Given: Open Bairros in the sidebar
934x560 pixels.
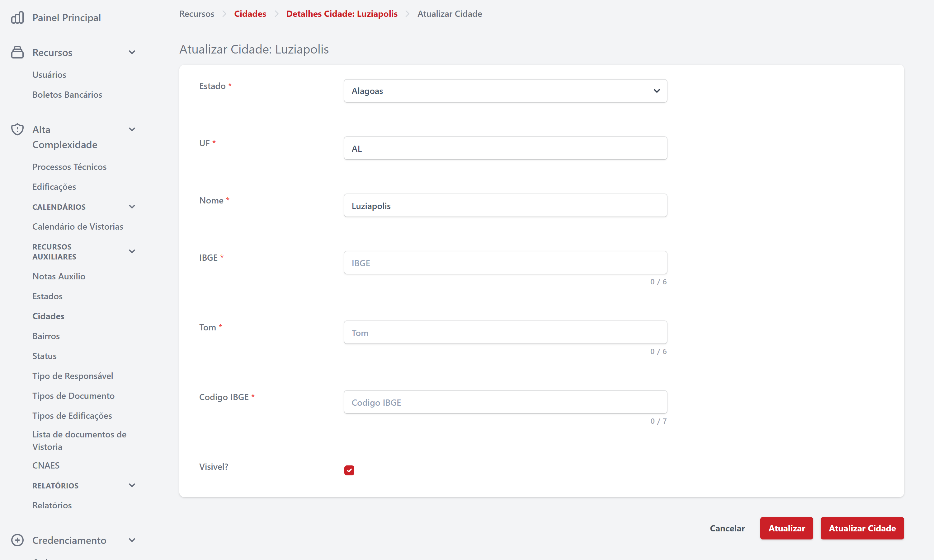Looking at the screenshot, I should [x=46, y=336].
